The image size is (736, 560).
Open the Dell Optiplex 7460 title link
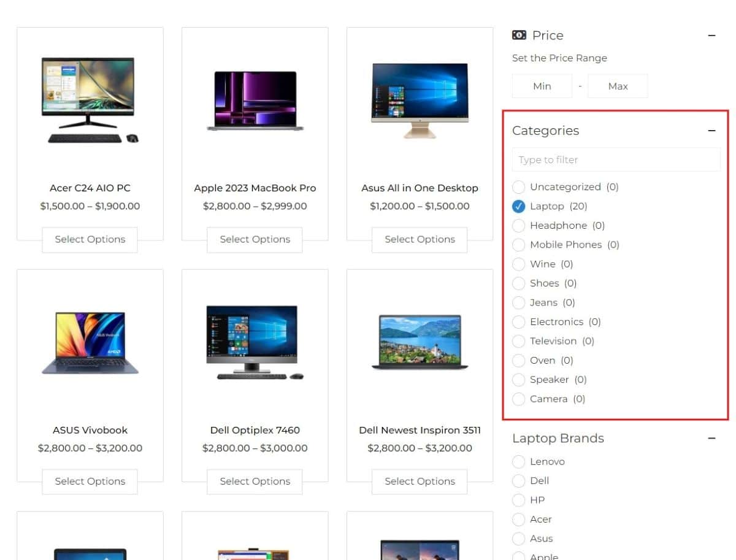pyautogui.click(x=255, y=431)
